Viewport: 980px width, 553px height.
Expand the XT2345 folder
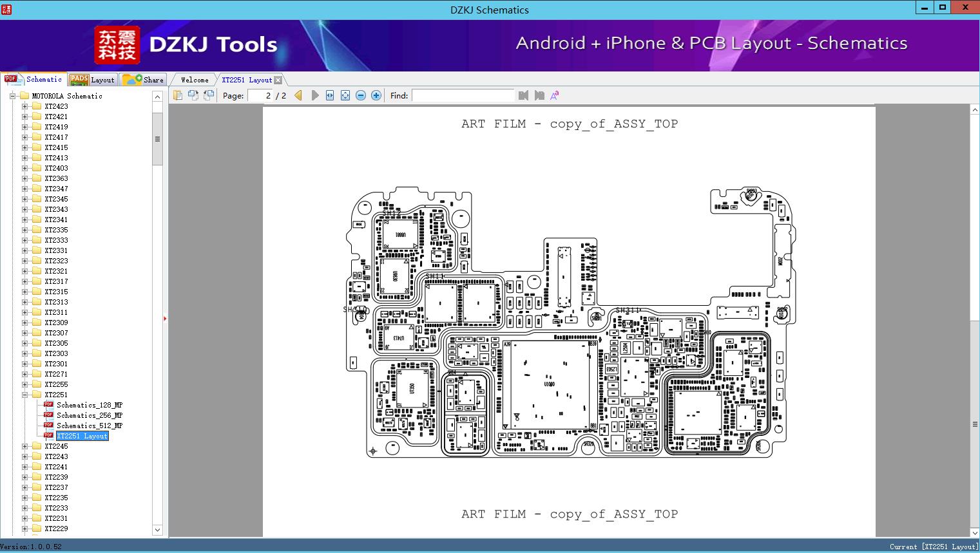click(24, 199)
